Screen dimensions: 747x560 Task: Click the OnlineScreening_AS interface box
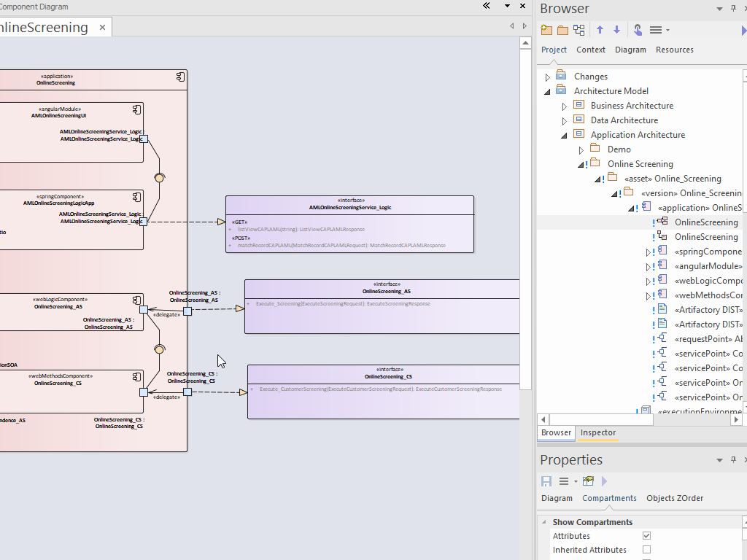pos(382,307)
